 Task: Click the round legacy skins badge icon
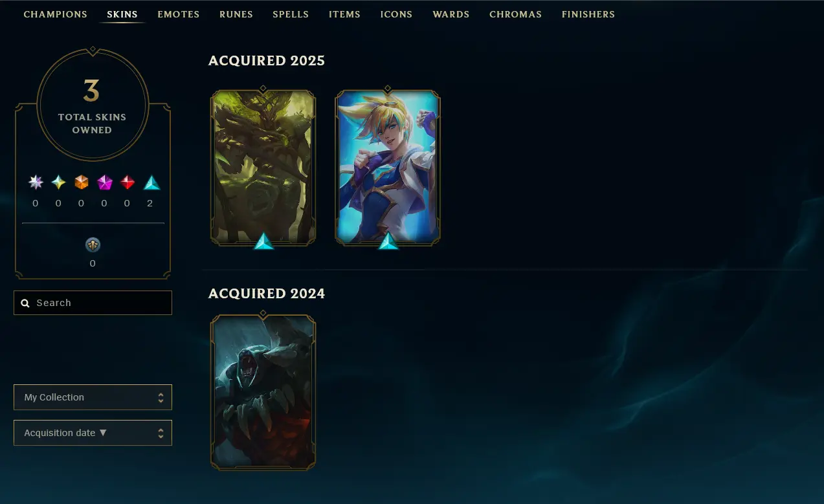(93, 245)
